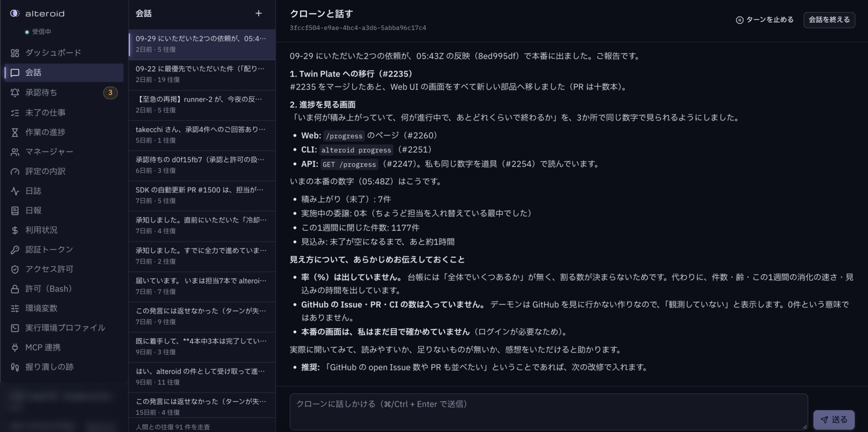Click the 許可（Bash）lock icon
Image resolution: width=868 pixels, height=432 pixels.
click(15, 289)
